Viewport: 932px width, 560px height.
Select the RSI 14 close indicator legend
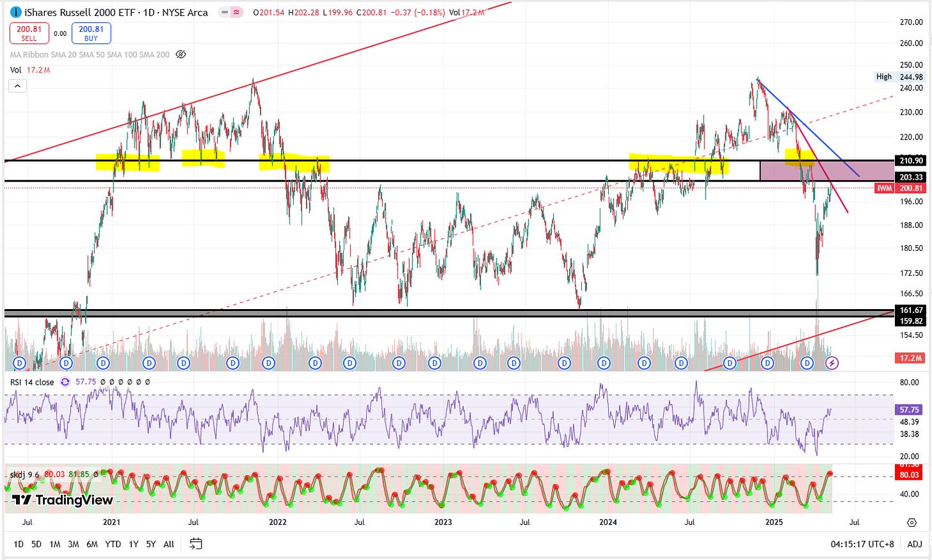point(32,382)
